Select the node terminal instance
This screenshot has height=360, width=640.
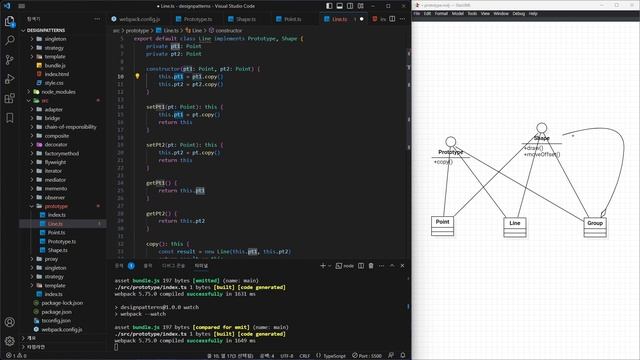pos(345,266)
